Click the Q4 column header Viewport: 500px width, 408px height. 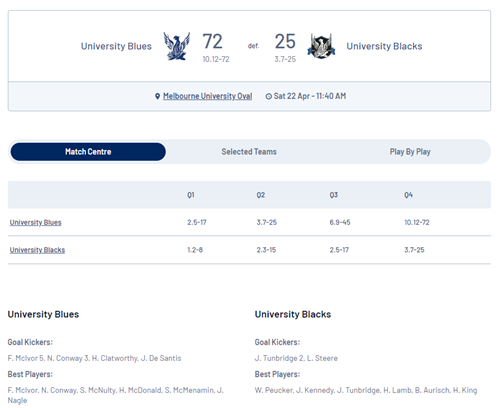(x=408, y=195)
